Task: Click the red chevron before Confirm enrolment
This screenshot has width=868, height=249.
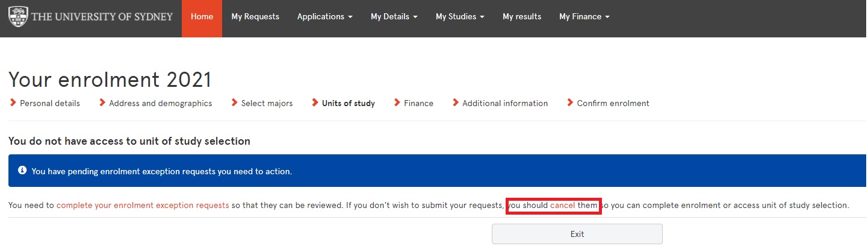Action: (570, 103)
